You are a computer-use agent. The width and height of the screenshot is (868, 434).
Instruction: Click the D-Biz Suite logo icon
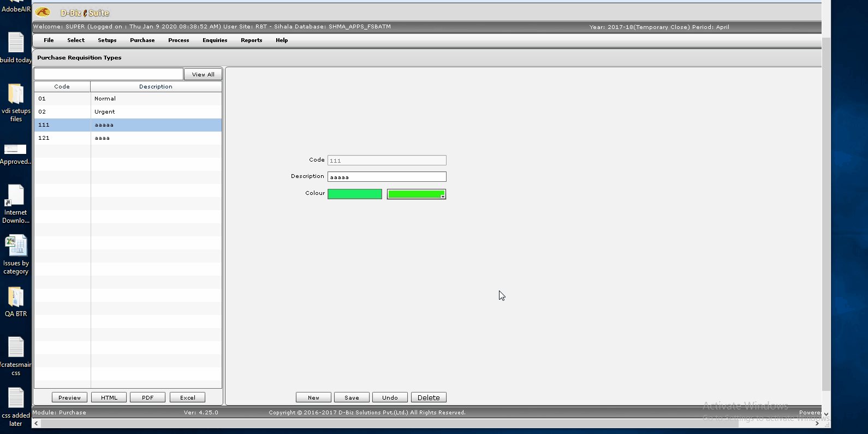click(43, 12)
